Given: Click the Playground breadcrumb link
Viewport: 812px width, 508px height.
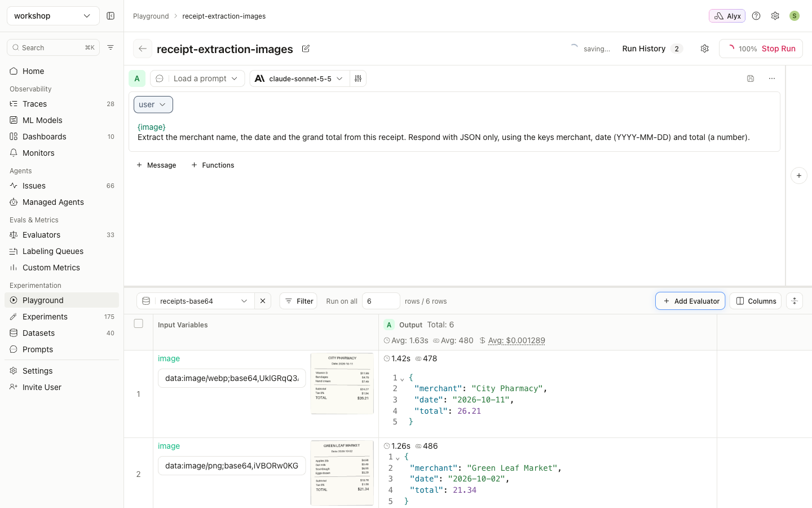Looking at the screenshot, I should pos(151,16).
